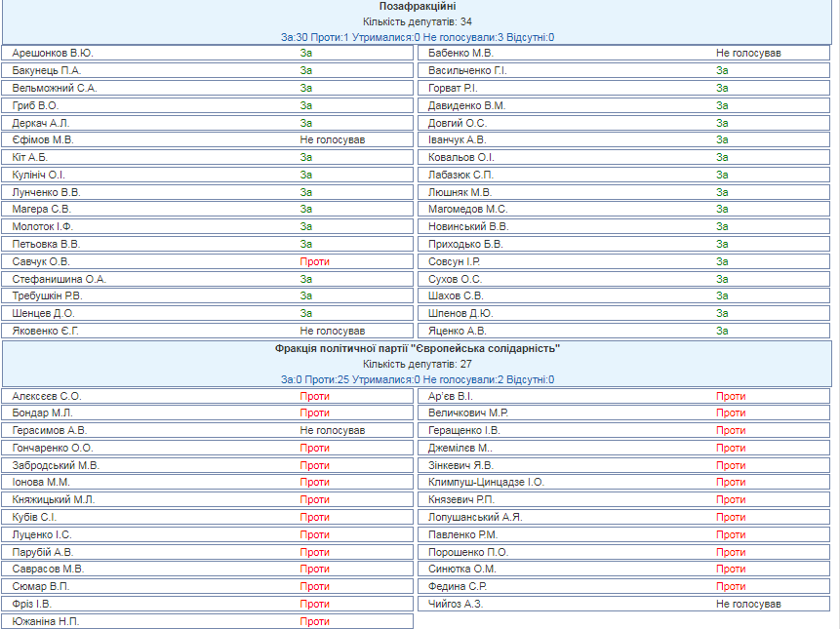Click Чийгоз А.З. "Не голосував" status
840x629 pixels.
click(747, 604)
